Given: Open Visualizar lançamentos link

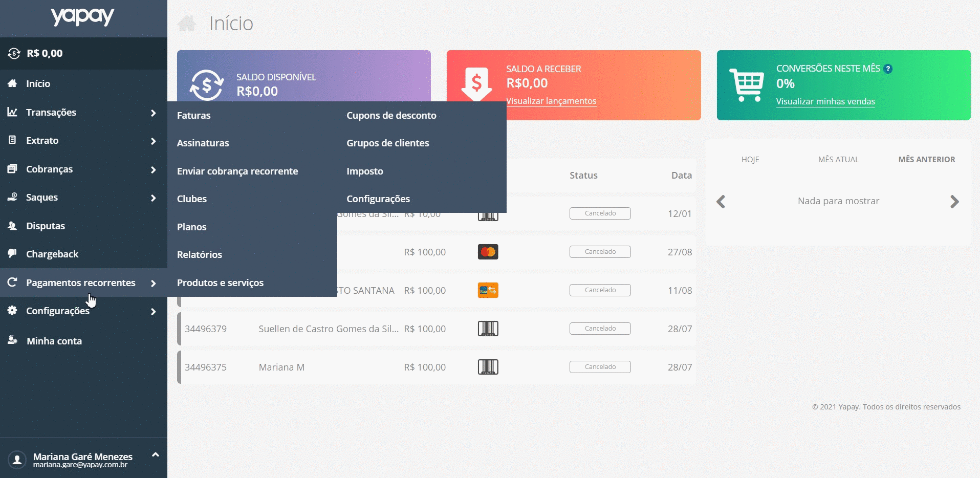Looking at the screenshot, I should 551,101.
